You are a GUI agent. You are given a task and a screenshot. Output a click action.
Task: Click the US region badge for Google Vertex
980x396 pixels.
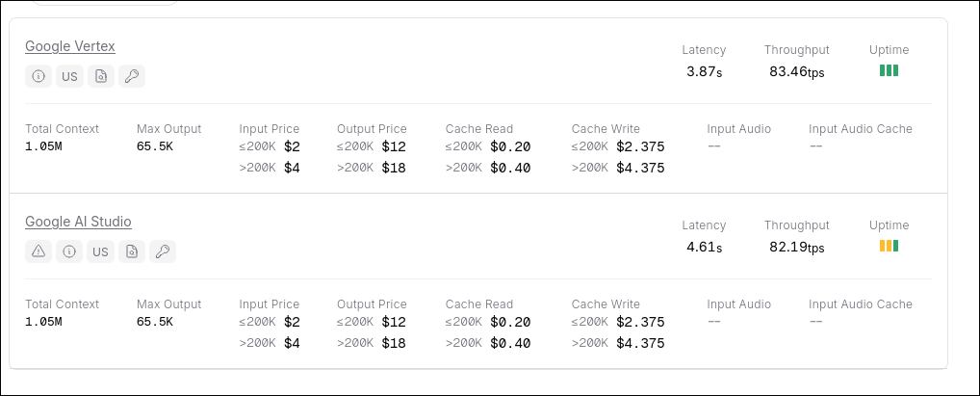[x=69, y=77]
